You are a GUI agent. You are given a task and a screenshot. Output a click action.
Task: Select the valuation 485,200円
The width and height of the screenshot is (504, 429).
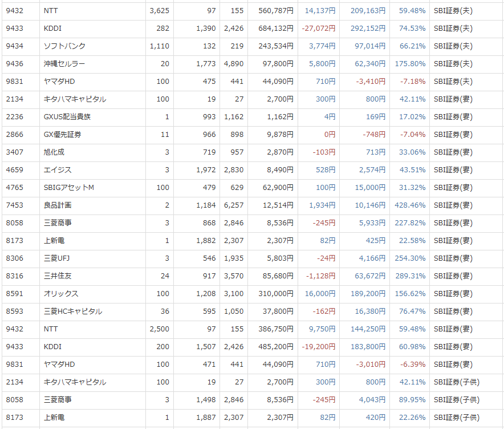click(276, 347)
